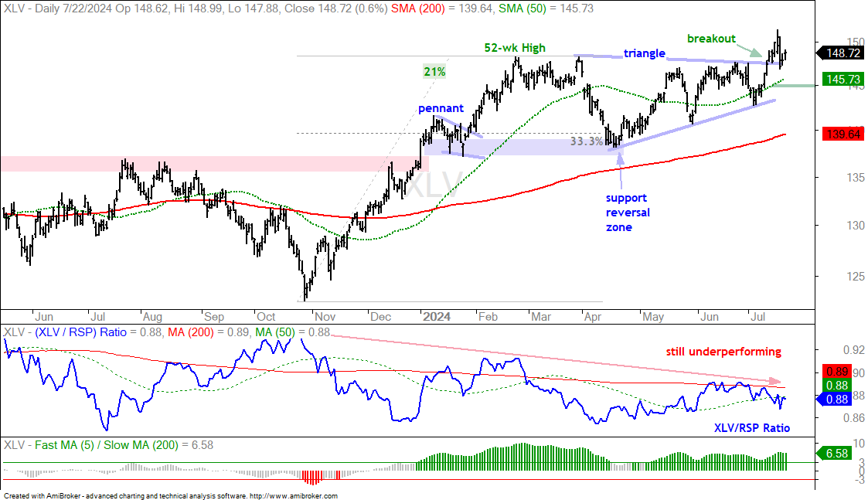This screenshot has width=868, height=500.
Task: Select the 'triangle' annotation text
Action: tap(645, 53)
